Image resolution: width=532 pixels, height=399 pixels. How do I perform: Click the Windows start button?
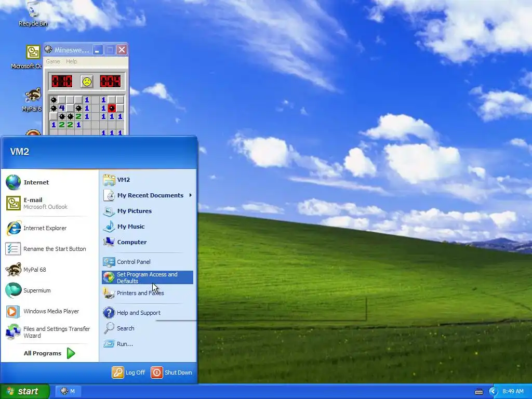[x=24, y=391]
